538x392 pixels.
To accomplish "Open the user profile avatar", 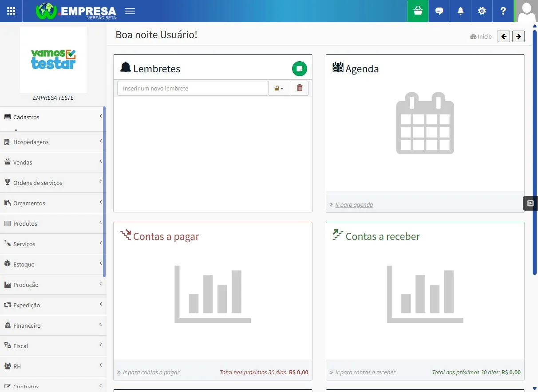I will tap(527, 11).
